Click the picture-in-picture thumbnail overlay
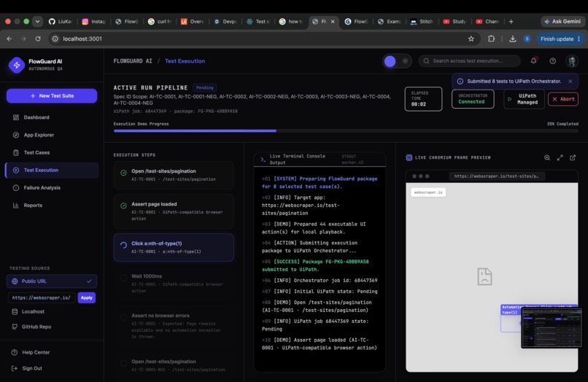Image resolution: width=588 pixels, height=382 pixels. [552, 328]
